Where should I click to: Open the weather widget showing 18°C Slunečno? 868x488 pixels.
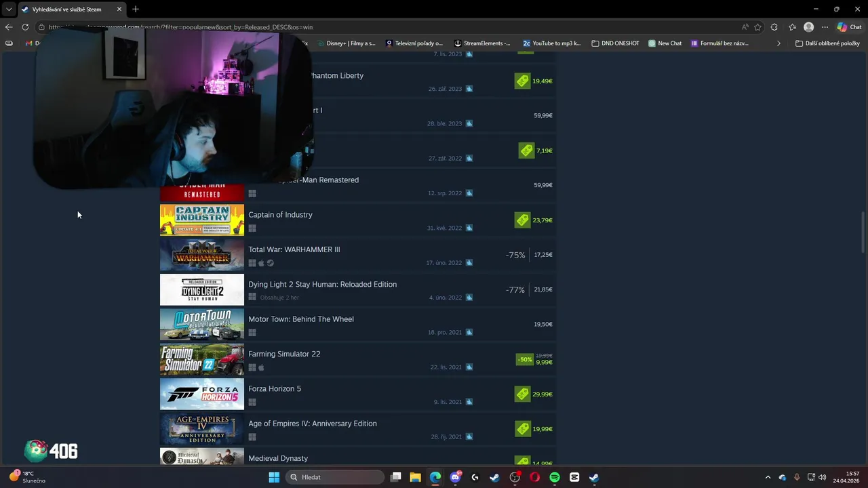tap(27, 477)
